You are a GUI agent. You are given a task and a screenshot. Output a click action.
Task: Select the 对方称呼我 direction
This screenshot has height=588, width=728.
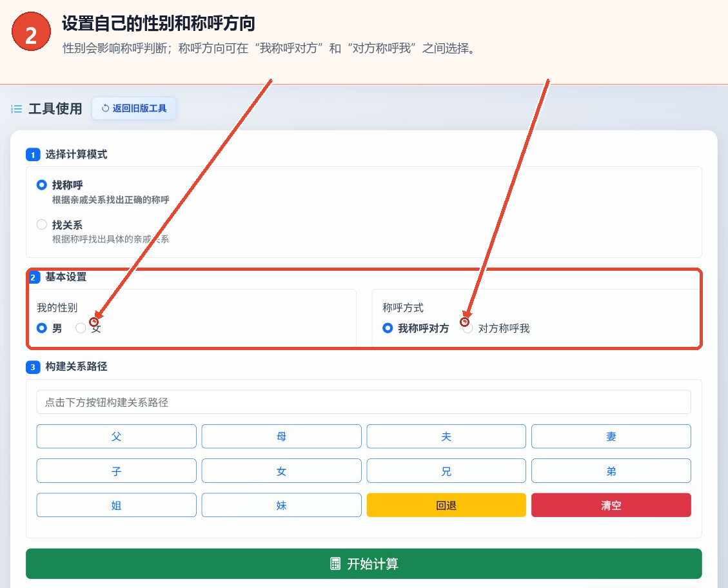pyautogui.click(x=467, y=328)
